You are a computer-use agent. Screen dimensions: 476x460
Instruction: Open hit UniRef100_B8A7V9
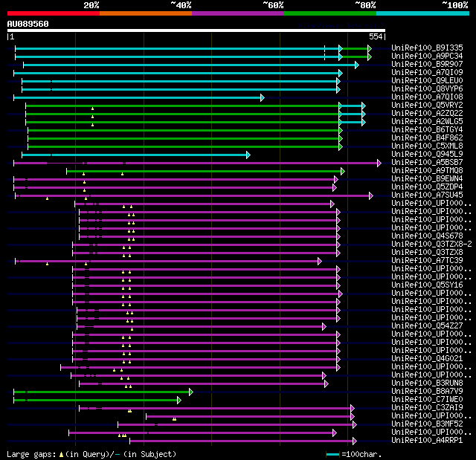(427, 392)
